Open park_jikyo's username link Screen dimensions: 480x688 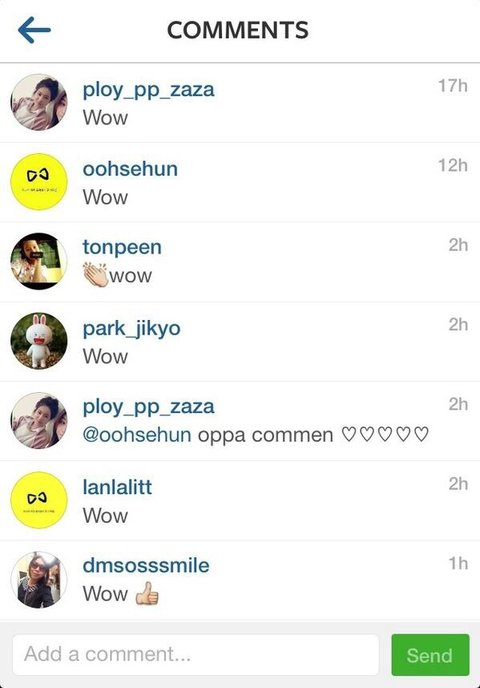(x=132, y=329)
